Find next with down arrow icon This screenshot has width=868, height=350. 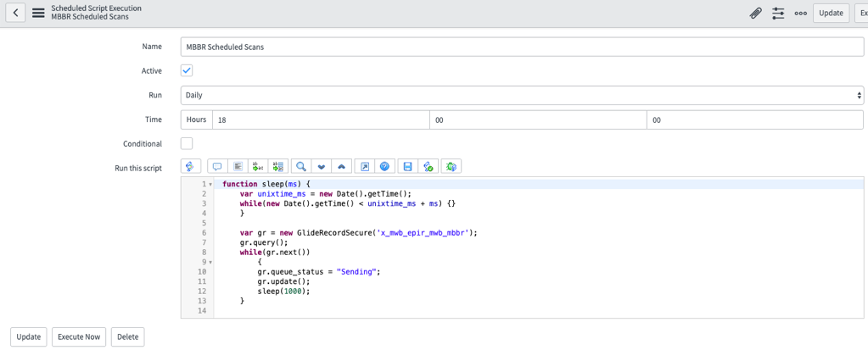(321, 166)
